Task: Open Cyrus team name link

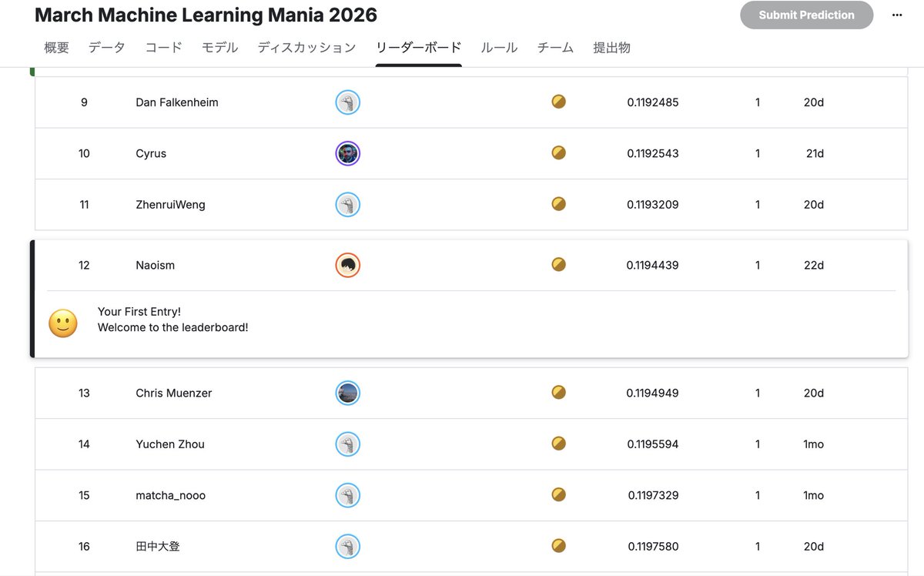Action: click(x=151, y=153)
